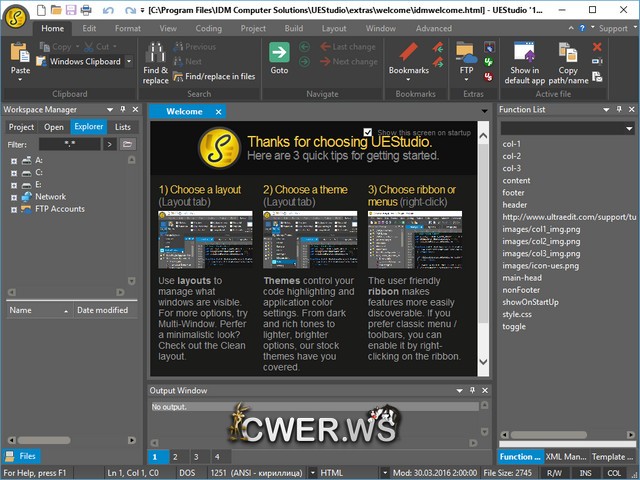Click the Cut scissors icon

tap(89, 47)
